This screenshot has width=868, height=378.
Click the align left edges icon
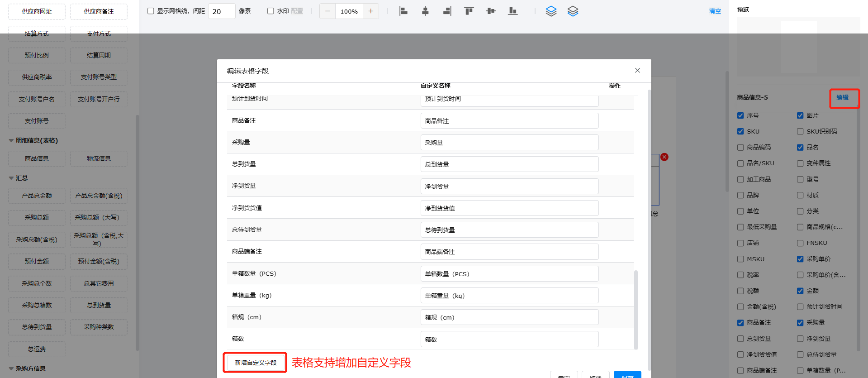pos(403,11)
